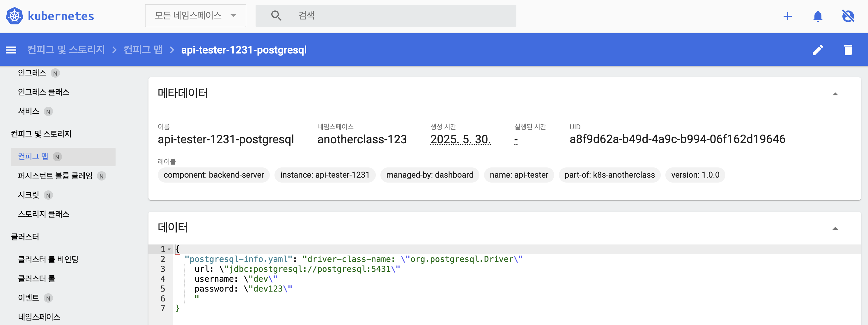The height and width of the screenshot is (325, 868).
Task: Open 시크릿 in the sidebar
Action: tap(28, 195)
